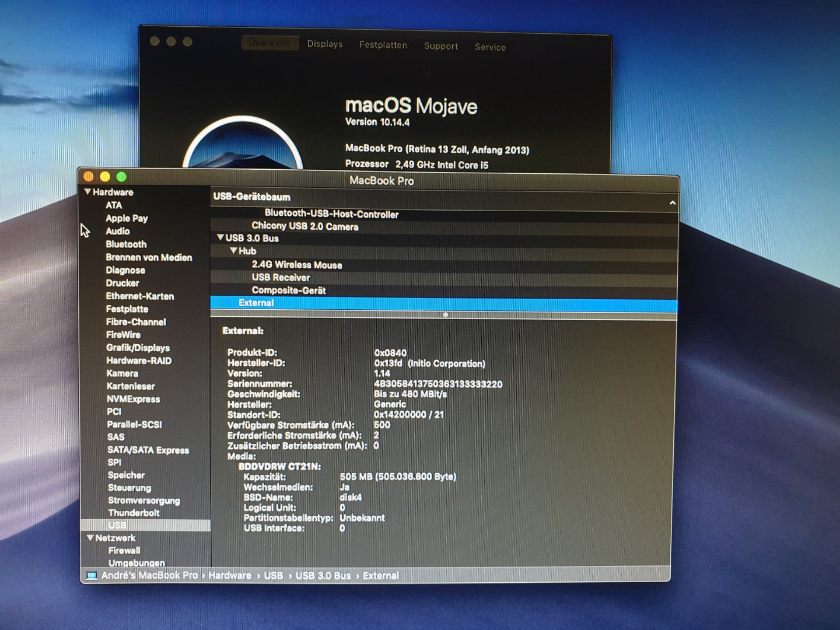Show Stromversorgung information
This screenshot has height=630, width=840.
pos(144,501)
